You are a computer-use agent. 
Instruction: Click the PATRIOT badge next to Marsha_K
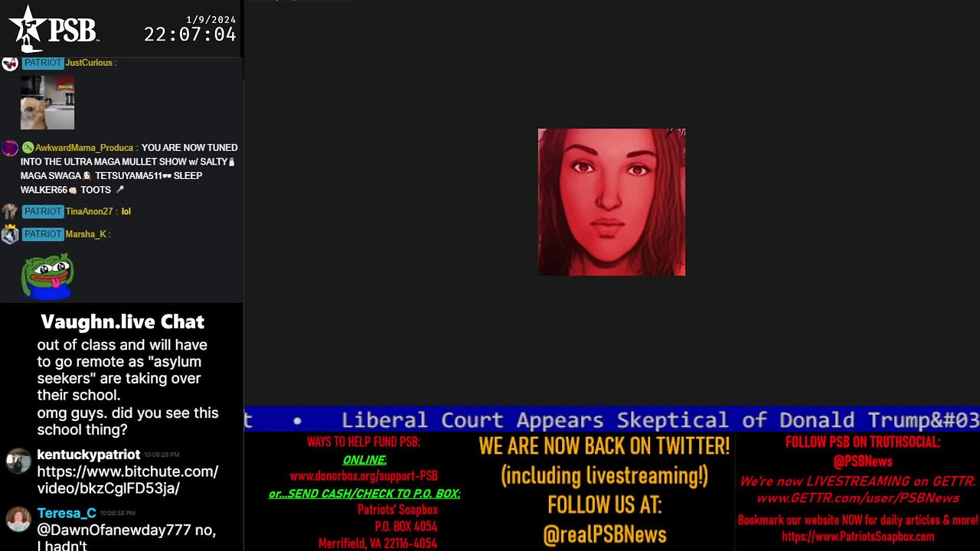point(42,234)
